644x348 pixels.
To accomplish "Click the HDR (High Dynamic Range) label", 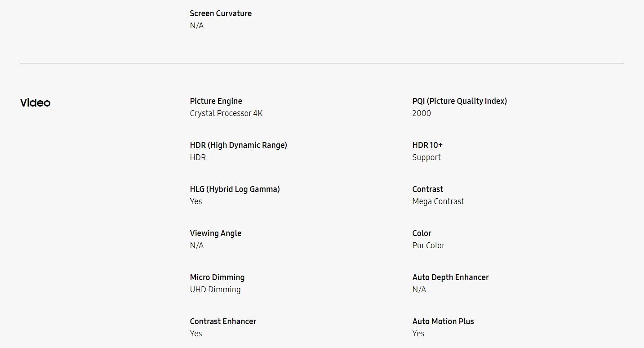I will pos(238,145).
